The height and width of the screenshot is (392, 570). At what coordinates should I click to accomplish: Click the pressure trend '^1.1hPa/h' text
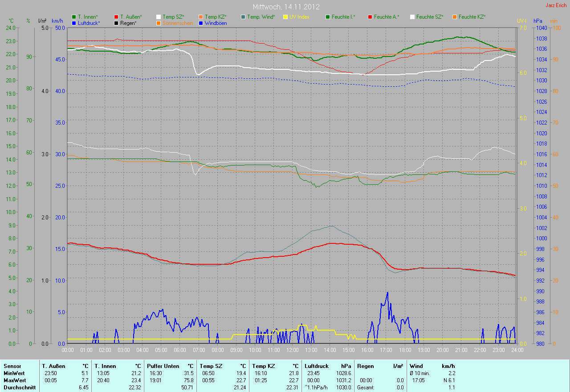pos(317,388)
